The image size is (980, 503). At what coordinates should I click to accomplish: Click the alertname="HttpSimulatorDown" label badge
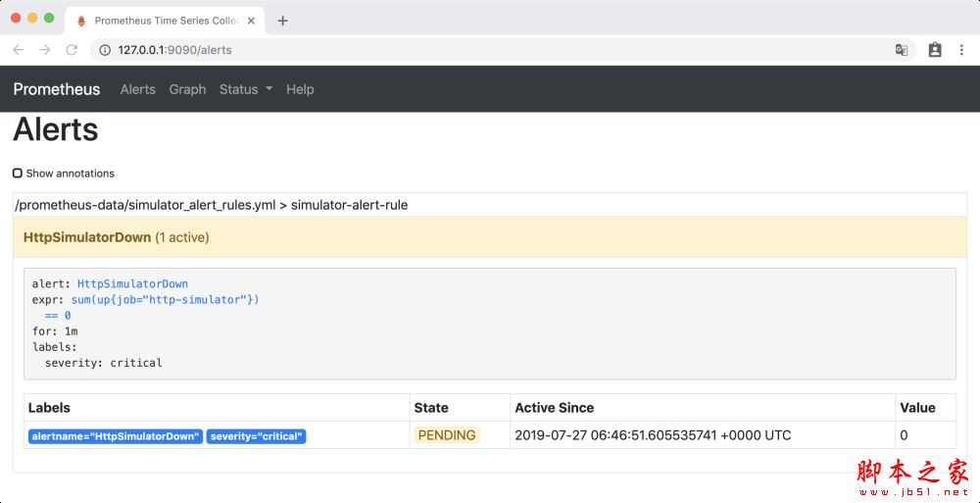(115, 436)
